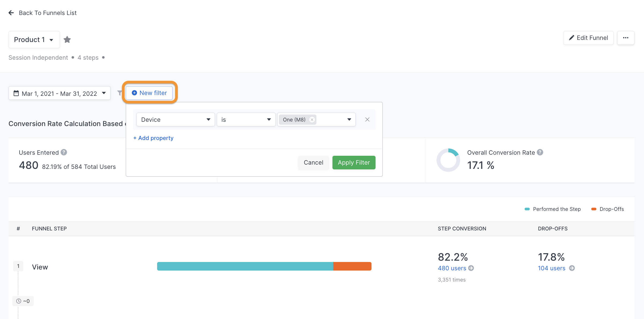The image size is (644, 319).
Task: Open the 480 users link
Action: tap(452, 268)
